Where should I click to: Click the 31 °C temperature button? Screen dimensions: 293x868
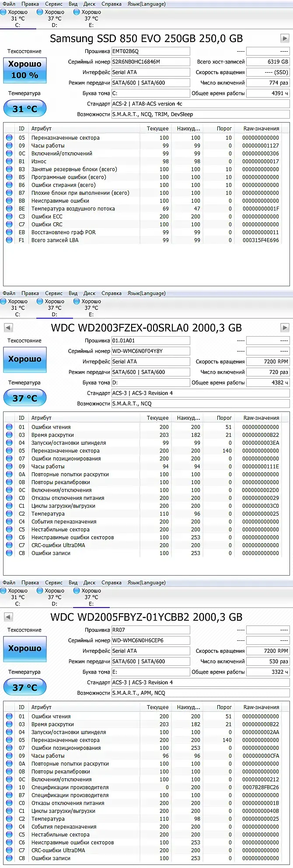tap(25, 109)
